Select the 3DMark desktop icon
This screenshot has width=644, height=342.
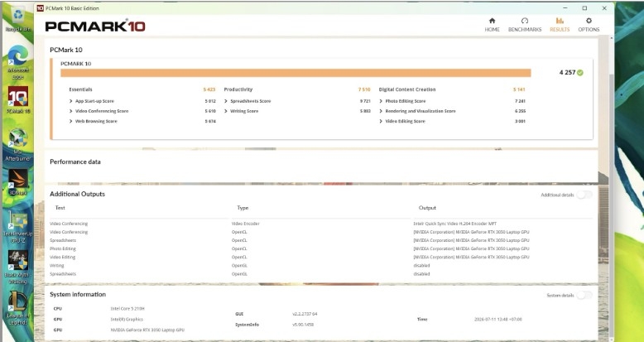(18, 181)
